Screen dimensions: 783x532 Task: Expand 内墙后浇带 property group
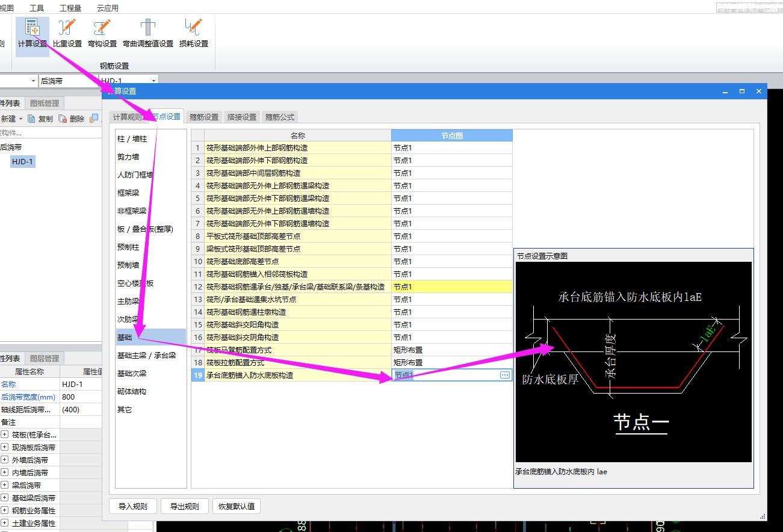5,472
